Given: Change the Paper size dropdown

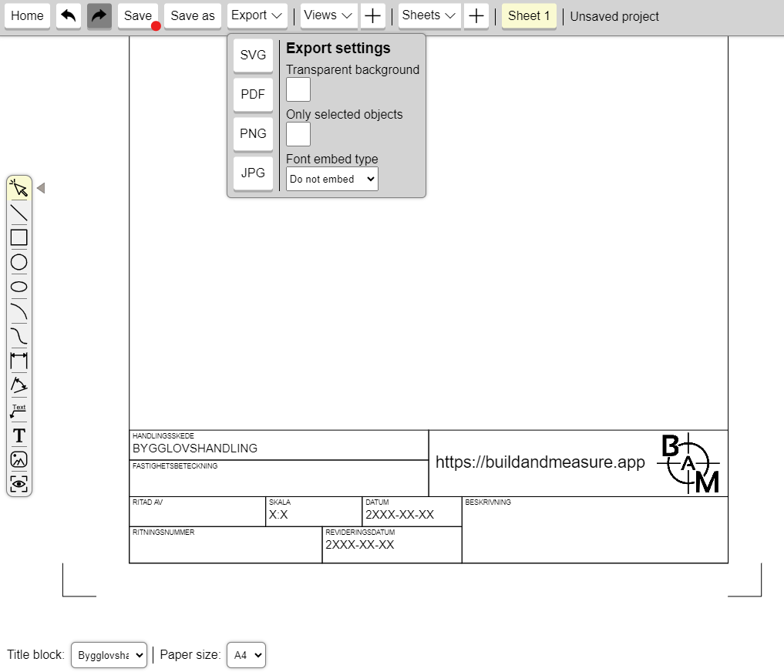Looking at the screenshot, I should click(245, 655).
